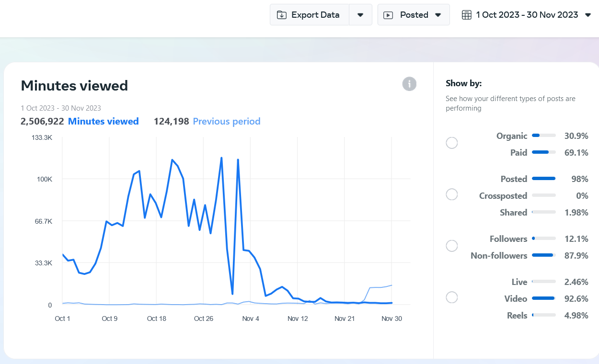Expand the Posted filter dropdown
Screen dimensions: 599x364
[438, 15]
